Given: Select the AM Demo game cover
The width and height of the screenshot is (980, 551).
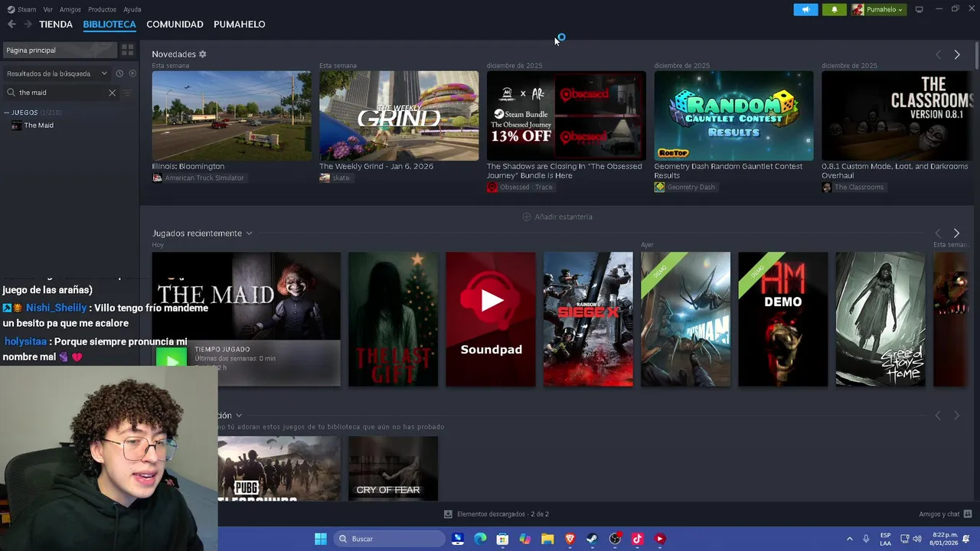Looking at the screenshot, I should 782,319.
